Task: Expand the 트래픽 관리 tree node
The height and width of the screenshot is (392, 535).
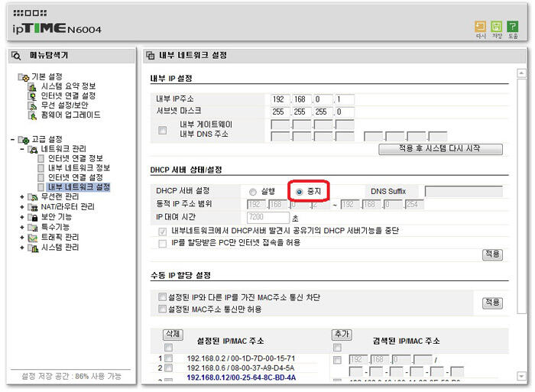Action: [x=22, y=238]
